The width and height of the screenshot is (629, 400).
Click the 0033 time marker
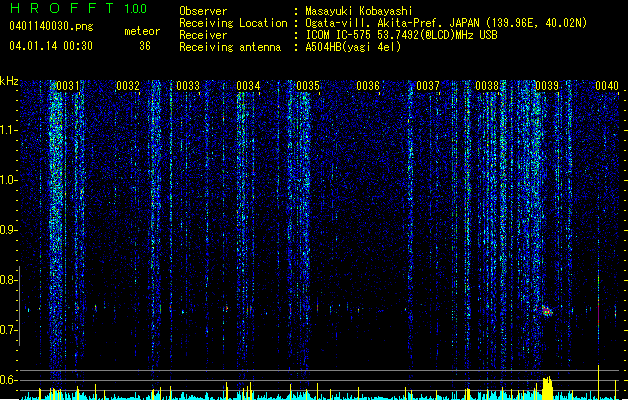188,86
